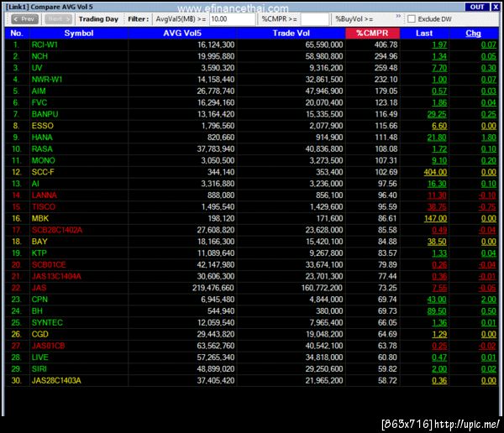Select symbol MONO

(43, 160)
